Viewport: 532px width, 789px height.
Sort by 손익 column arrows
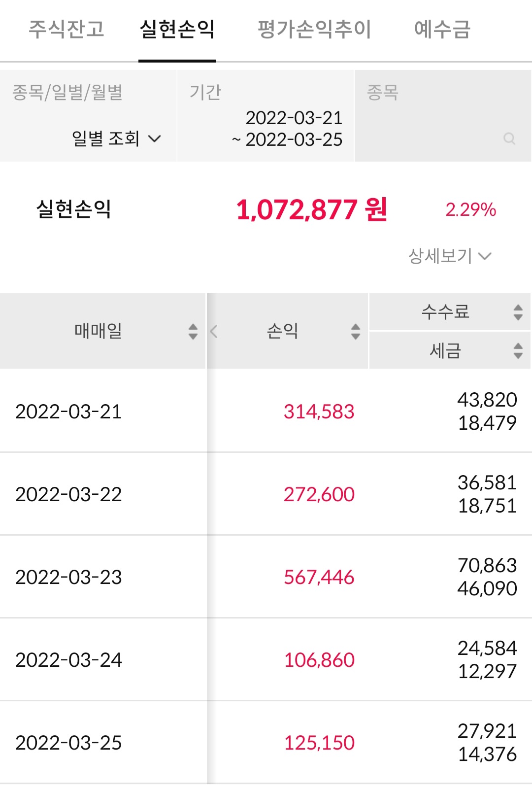(x=355, y=331)
